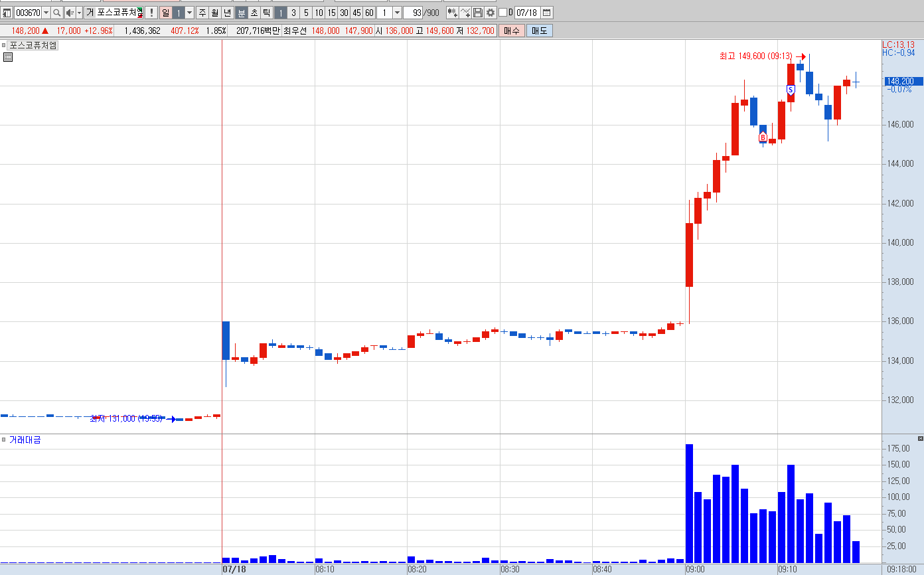Select the 년 yearly chart period

(x=227, y=13)
